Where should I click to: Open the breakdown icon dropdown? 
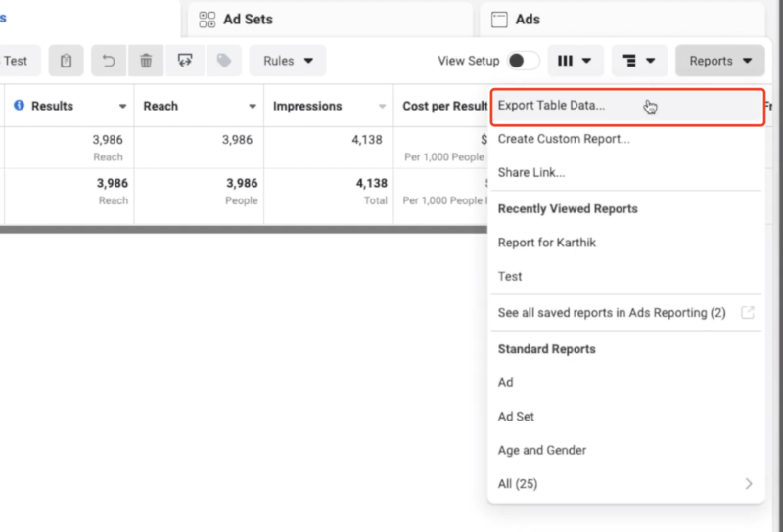click(639, 61)
